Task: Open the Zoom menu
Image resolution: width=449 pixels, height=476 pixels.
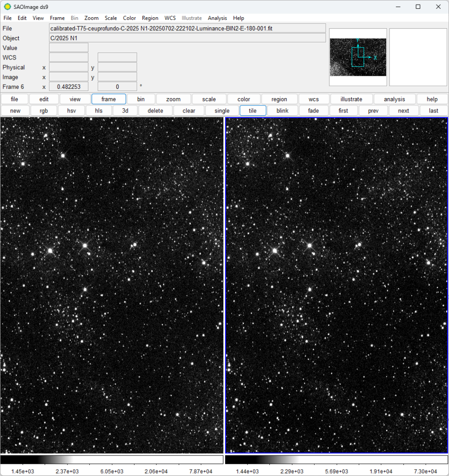Action: tap(91, 18)
